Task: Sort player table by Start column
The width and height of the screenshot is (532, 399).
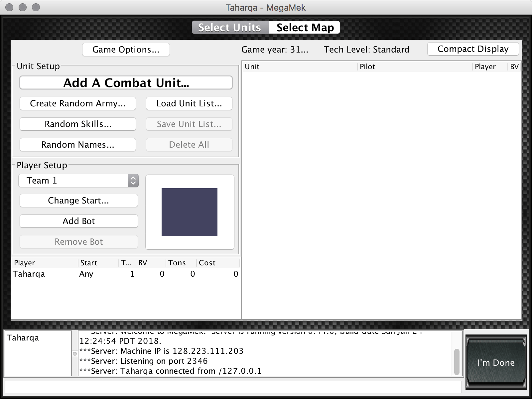Action: 99,263
